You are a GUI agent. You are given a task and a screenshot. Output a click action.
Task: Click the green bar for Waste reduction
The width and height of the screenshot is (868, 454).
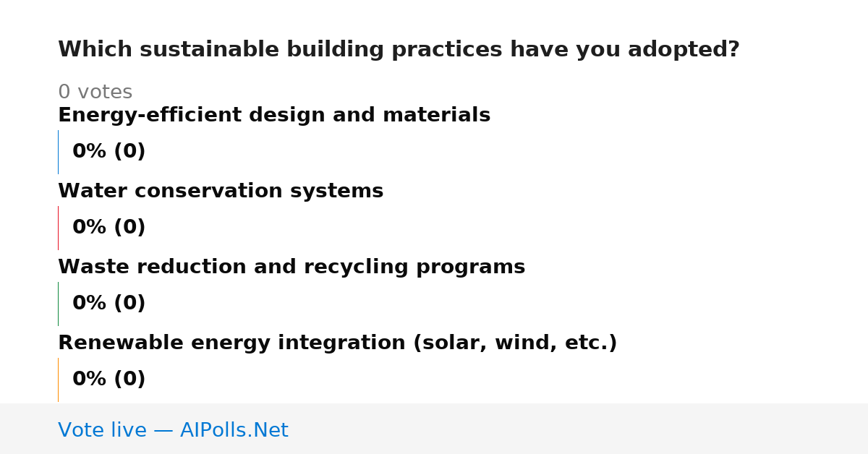tap(58, 304)
